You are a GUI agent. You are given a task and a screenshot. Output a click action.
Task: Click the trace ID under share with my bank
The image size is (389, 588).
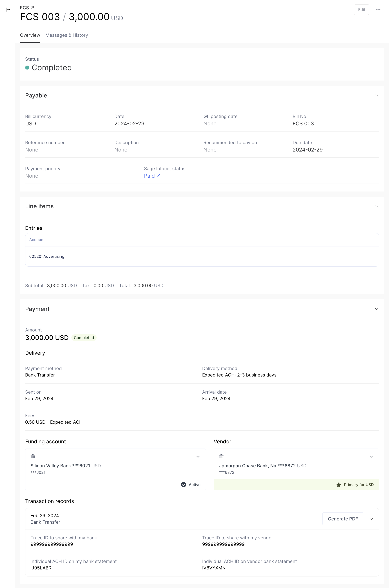[x=52, y=544]
